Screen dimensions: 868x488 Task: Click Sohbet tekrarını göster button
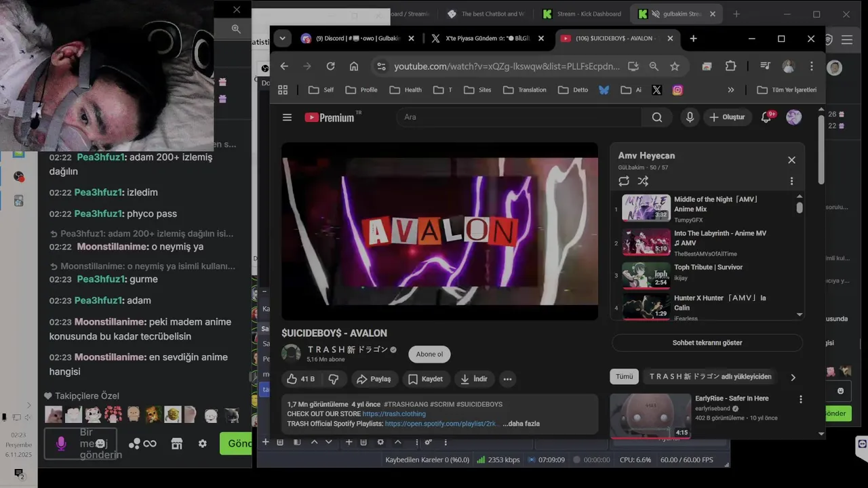(x=707, y=343)
